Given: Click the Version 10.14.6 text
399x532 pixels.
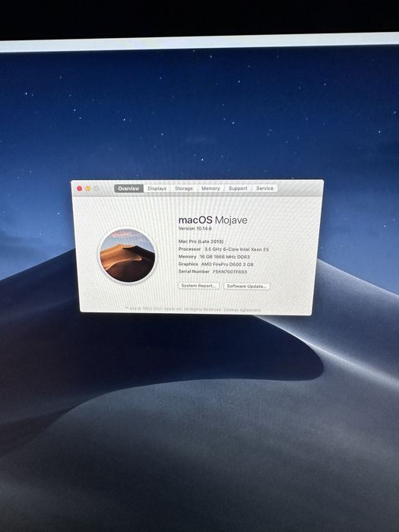Looking at the screenshot, I should click(195, 228).
